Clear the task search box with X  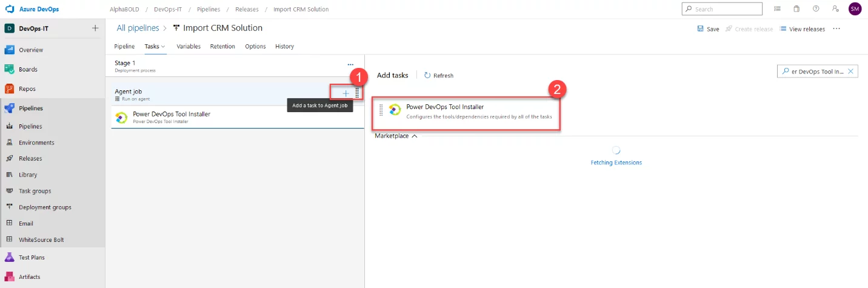click(850, 72)
